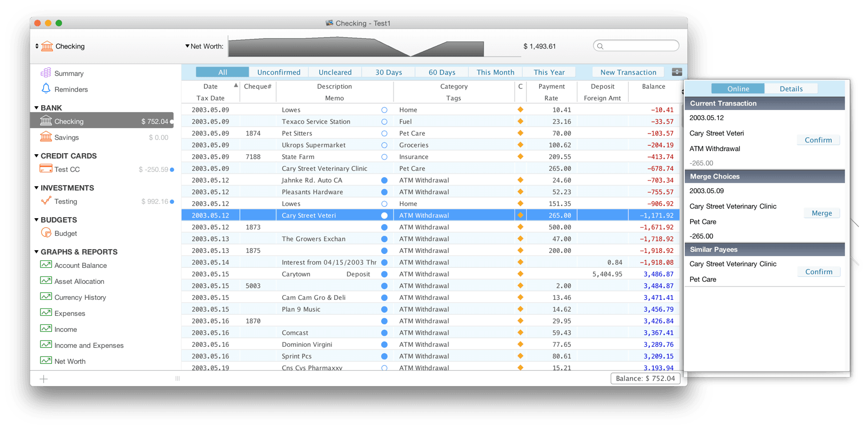Filter by This Year
868x429 pixels.
pos(549,72)
